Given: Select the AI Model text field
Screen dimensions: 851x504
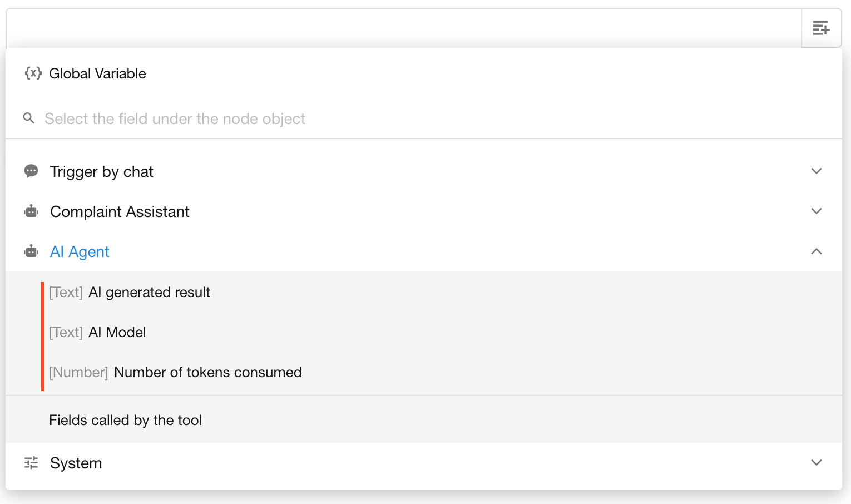Looking at the screenshot, I should pyautogui.click(x=117, y=332).
